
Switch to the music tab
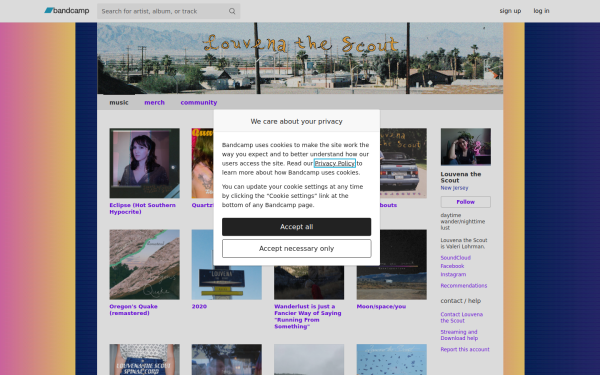(119, 103)
